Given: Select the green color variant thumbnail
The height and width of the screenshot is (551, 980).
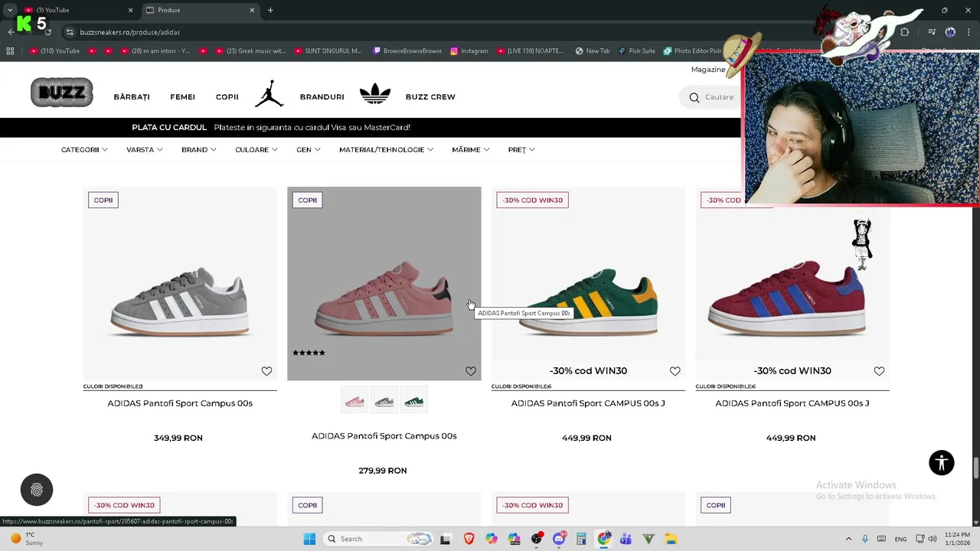Looking at the screenshot, I should pos(414,400).
